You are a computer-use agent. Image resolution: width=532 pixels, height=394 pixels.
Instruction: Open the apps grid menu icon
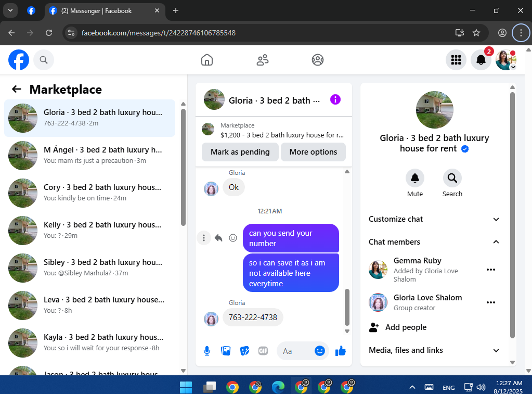point(456,60)
